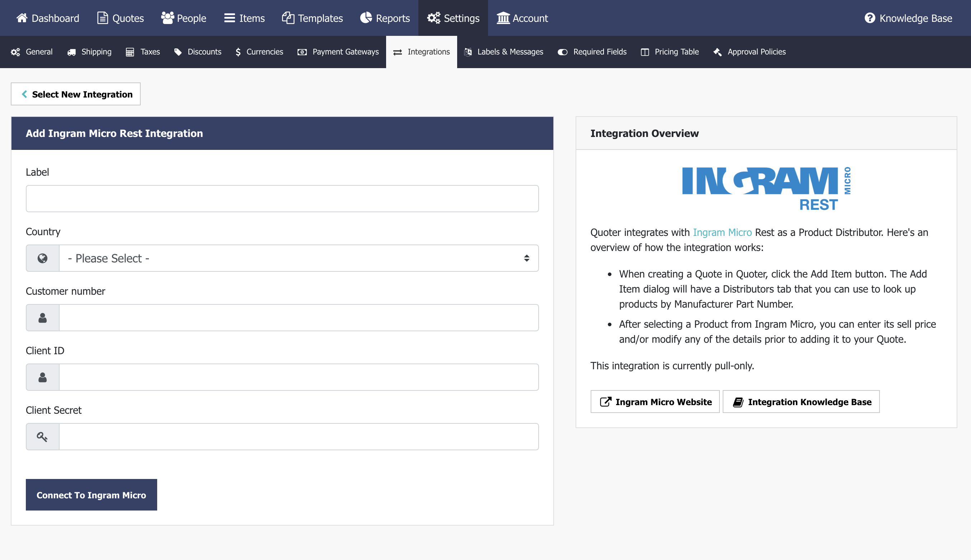Image resolution: width=971 pixels, height=560 pixels.
Task: Switch to the Shipping settings tab
Action: pos(89,52)
